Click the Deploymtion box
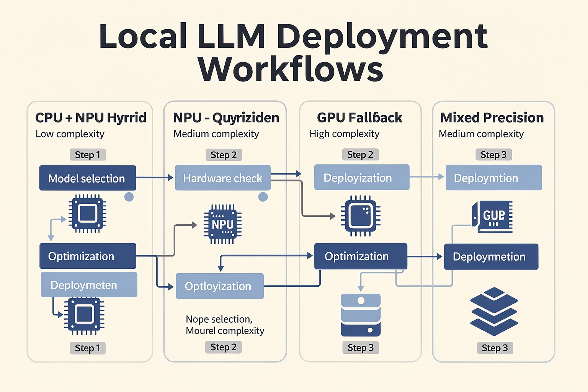Viewport: 588px width, 392px height. (x=494, y=178)
